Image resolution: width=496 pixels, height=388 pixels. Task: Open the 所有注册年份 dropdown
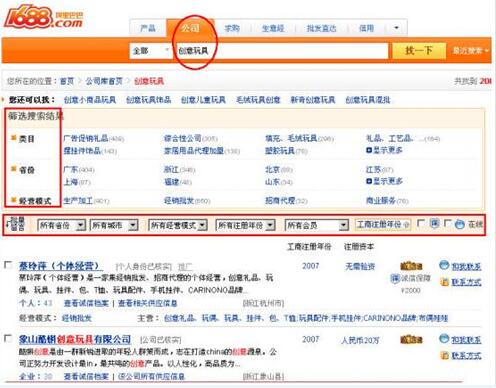tap(246, 225)
